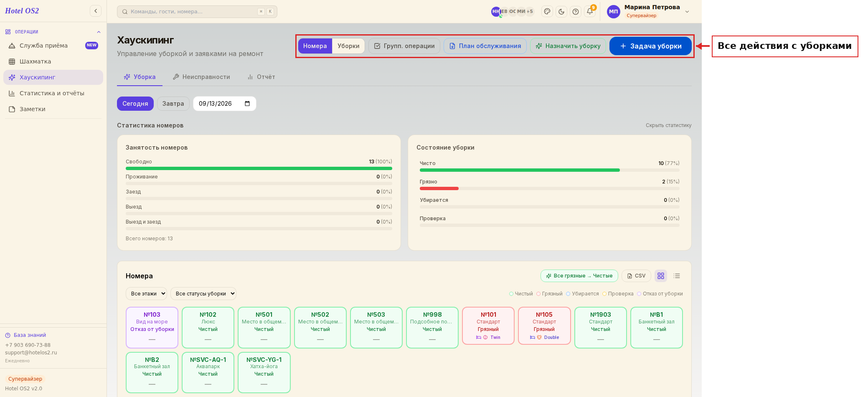Open Шахматка in sidebar
Viewport: 868px width, 397px height.
coord(53,61)
